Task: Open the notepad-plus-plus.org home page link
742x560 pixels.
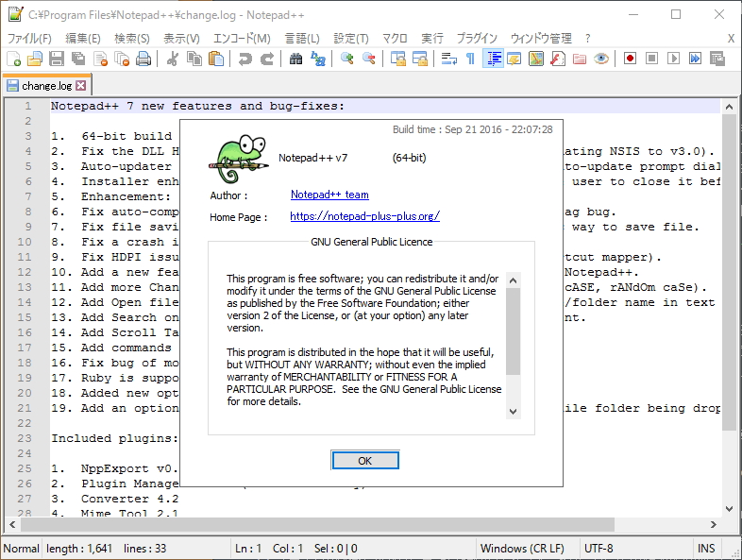Action: click(364, 216)
